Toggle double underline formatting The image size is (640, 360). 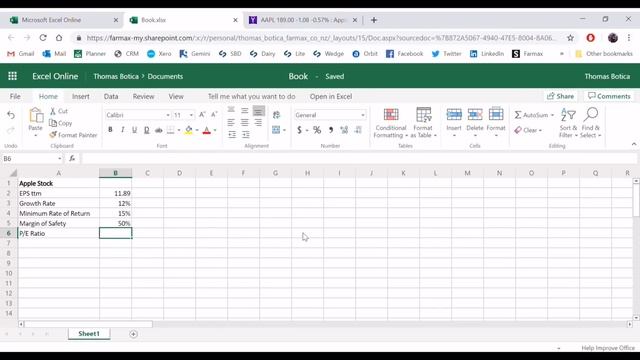click(x=147, y=130)
